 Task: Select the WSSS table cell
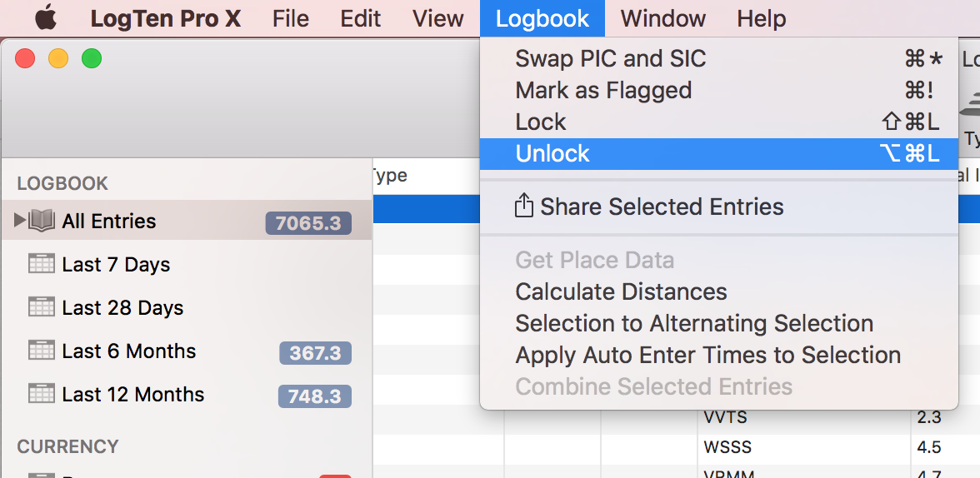point(803,447)
